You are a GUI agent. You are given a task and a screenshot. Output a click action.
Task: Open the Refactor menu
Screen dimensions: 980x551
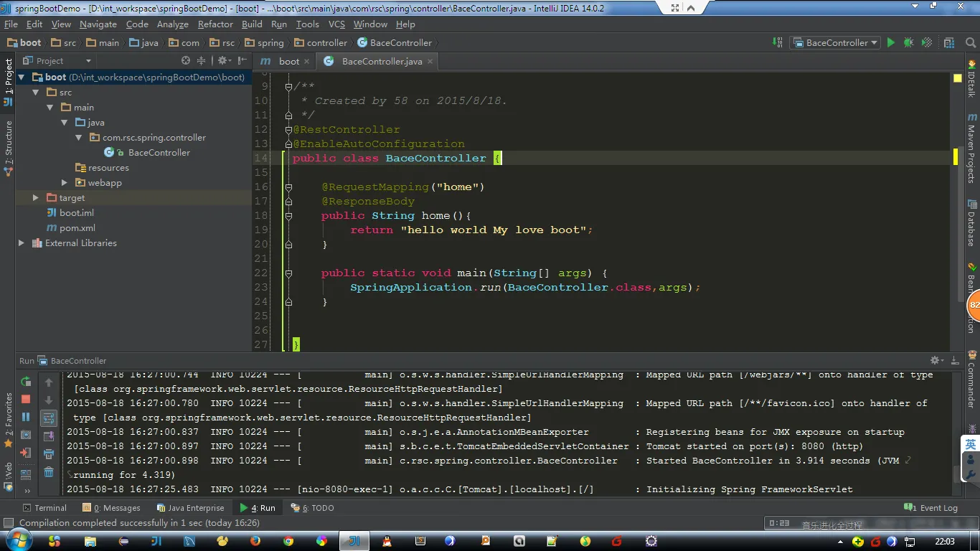click(x=215, y=24)
